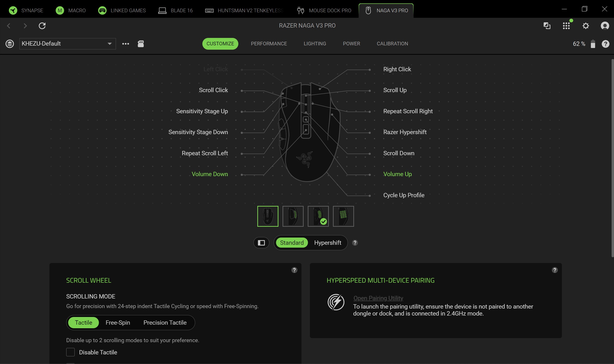The width and height of the screenshot is (614, 364).
Task: Click the mouse icon on Naga tab
Action: point(368,10)
